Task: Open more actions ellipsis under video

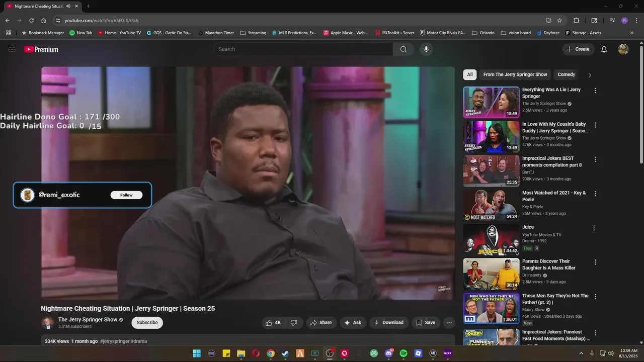Action: pos(449,323)
